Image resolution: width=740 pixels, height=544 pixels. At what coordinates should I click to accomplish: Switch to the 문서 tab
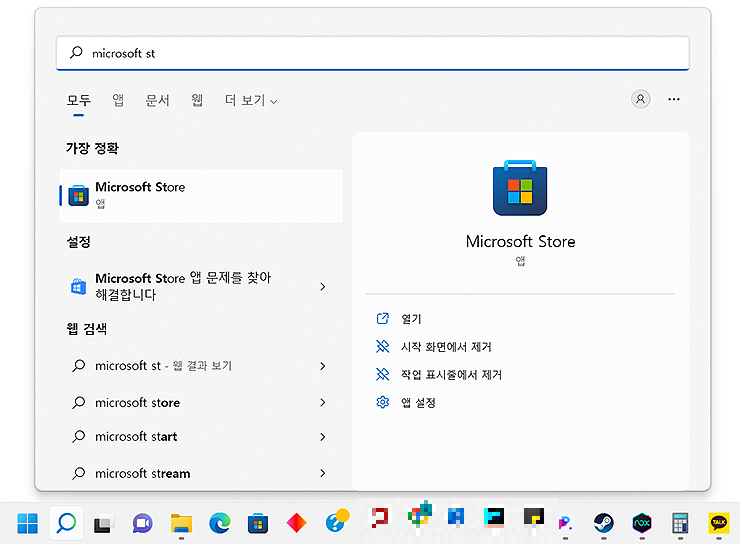click(x=158, y=100)
